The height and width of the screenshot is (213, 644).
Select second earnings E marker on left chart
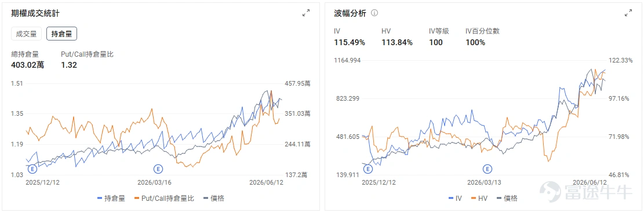point(158,168)
